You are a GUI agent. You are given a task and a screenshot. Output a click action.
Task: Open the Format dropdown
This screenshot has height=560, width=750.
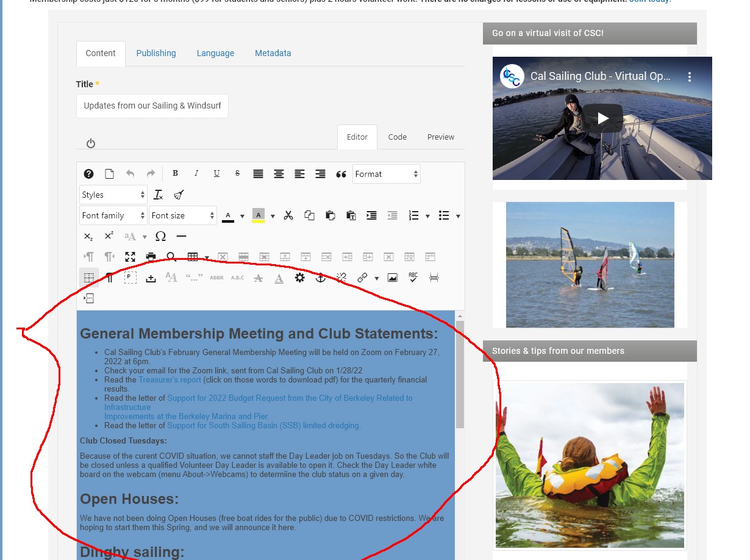[x=387, y=174]
